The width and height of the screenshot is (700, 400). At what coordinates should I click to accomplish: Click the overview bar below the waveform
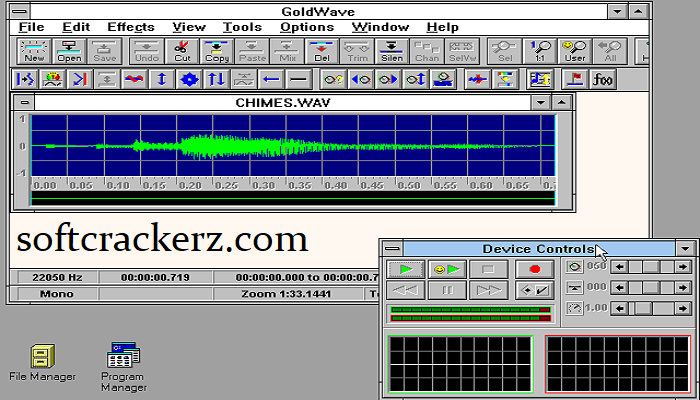pos(293,198)
